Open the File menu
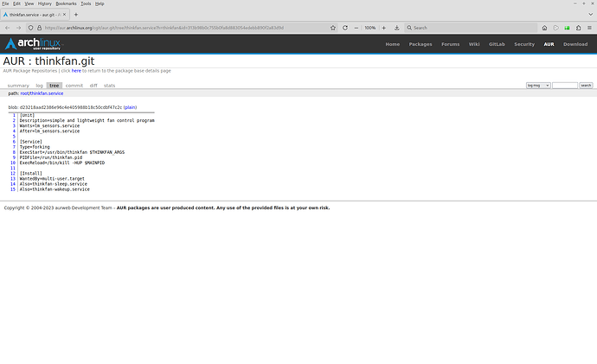This screenshot has height=364, width=597. [x=5, y=3]
